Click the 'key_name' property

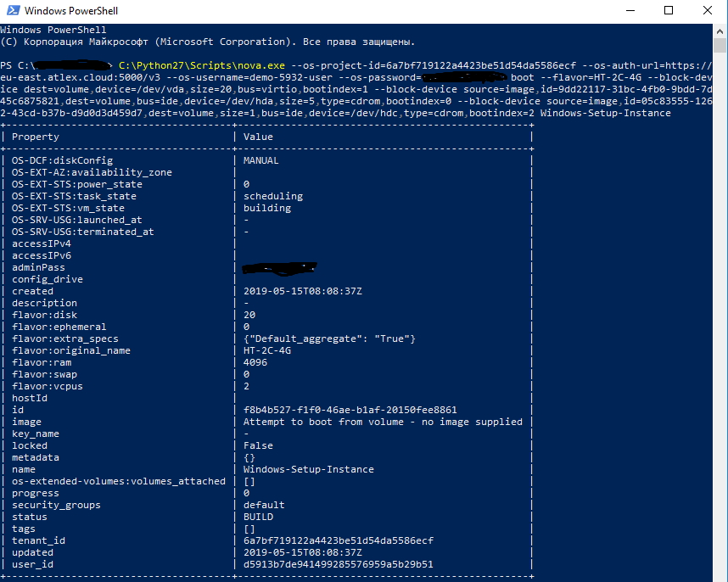tap(36, 434)
